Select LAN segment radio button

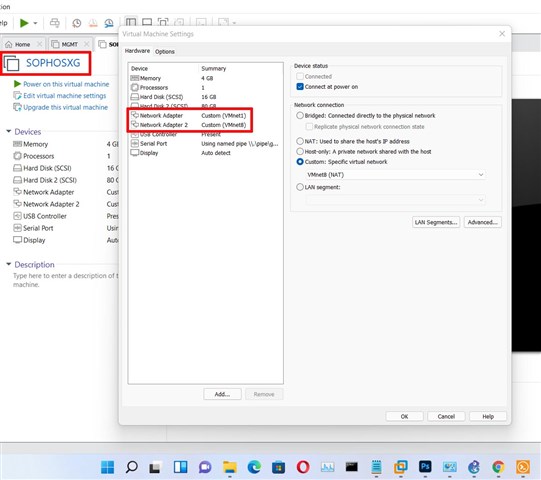pyautogui.click(x=300, y=187)
